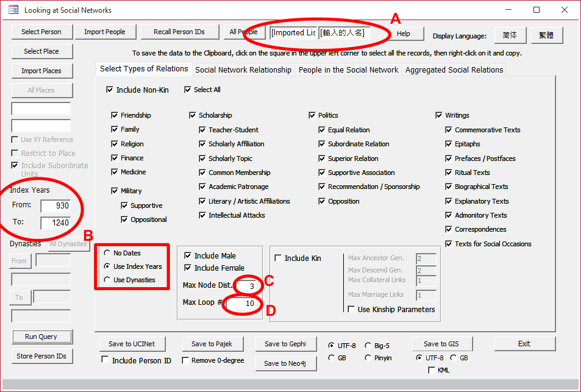Toggle Remove 0-degree checkbox
Image resolution: width=581 pixels, height=392 pixels.
pyautogui.click(x=185, y=360)
